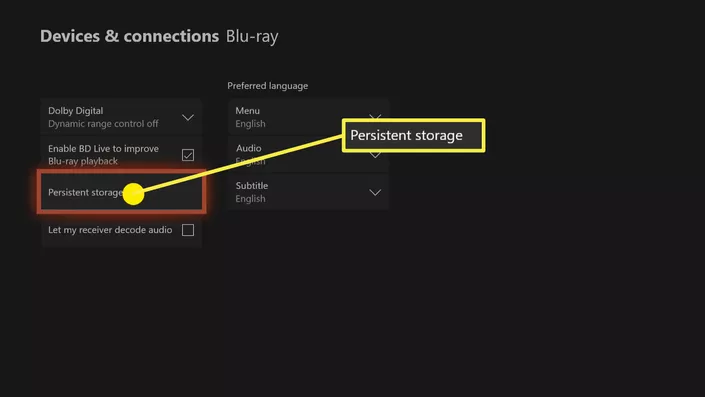Click the English value under Subtitle

click(x=250, y=199)
